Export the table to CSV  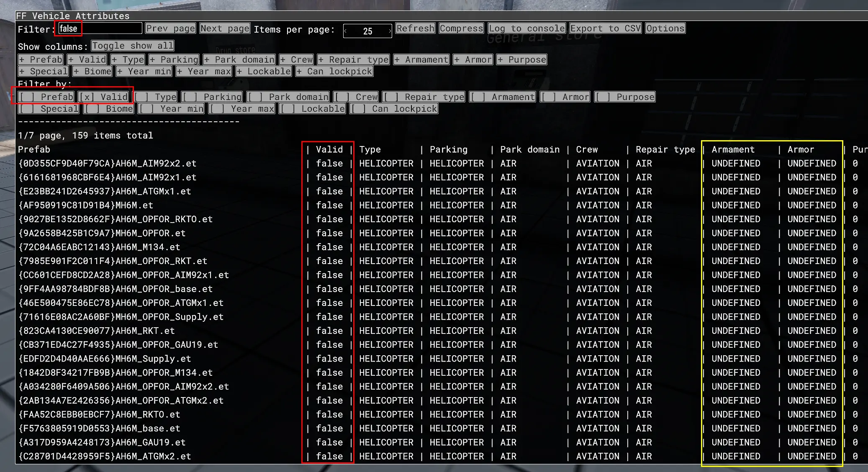(605, 28)
